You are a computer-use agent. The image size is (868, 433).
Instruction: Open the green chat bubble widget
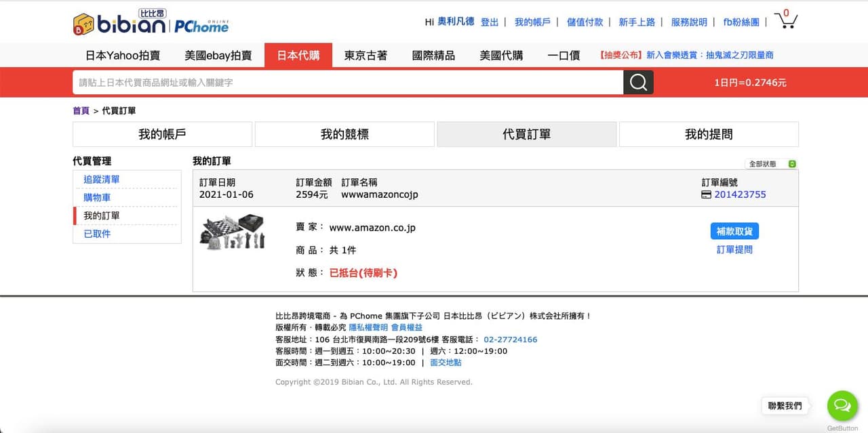pyautogui.click(x=842, y=405)
